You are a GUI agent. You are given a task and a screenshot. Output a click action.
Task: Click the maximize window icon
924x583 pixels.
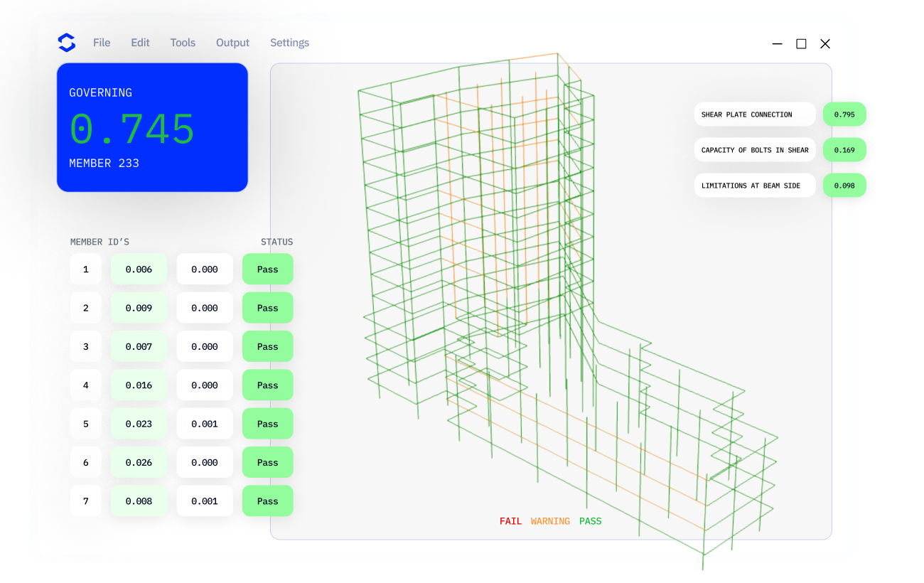click(x=801, y=44)
